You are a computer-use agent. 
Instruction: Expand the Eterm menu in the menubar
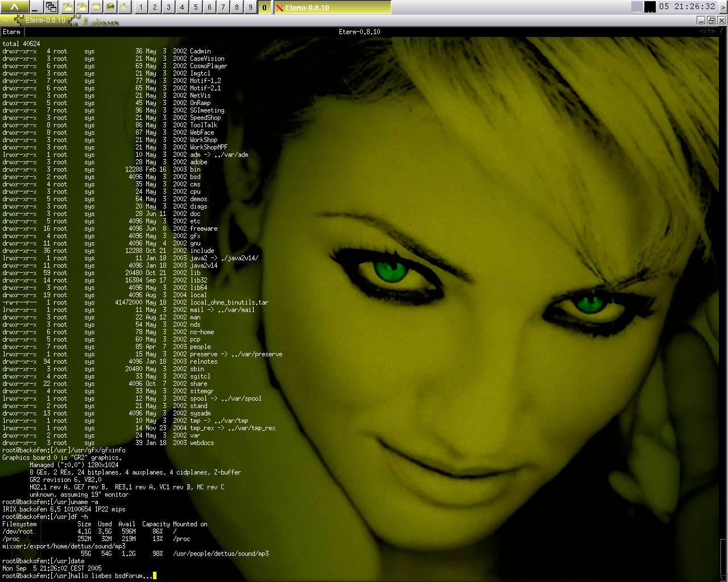11,32
